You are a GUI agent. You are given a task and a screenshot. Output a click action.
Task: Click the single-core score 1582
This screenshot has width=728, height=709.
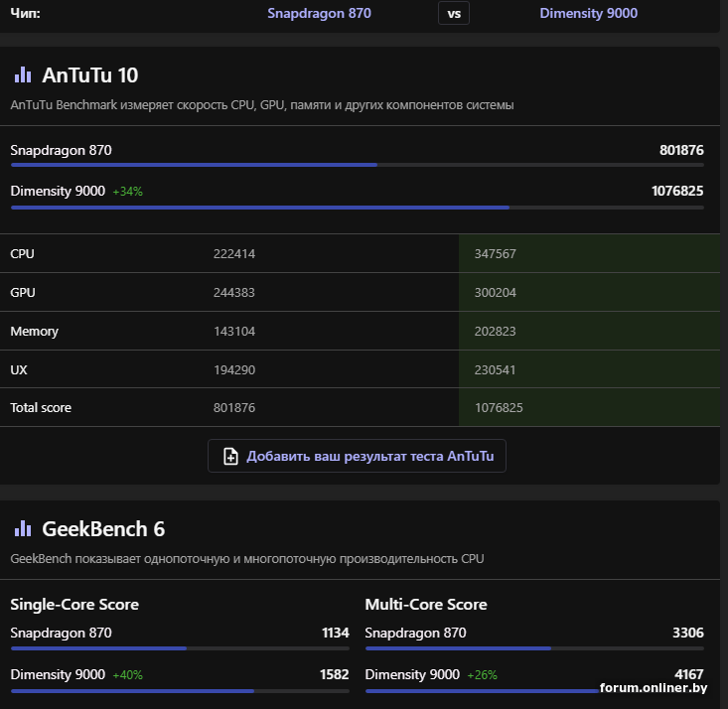(335, 674)
